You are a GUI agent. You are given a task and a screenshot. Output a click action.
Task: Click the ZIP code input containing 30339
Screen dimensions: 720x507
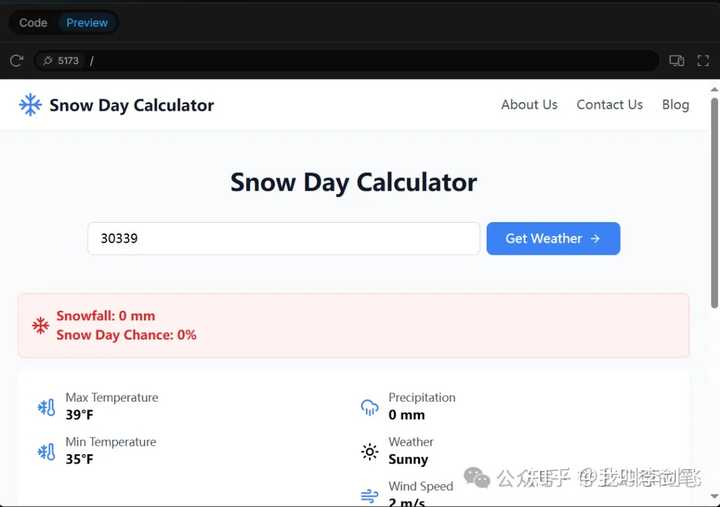pos(284,239)
